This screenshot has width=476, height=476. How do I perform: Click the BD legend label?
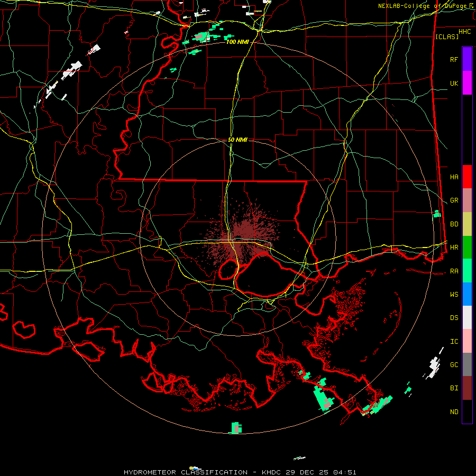pos(454,224)
